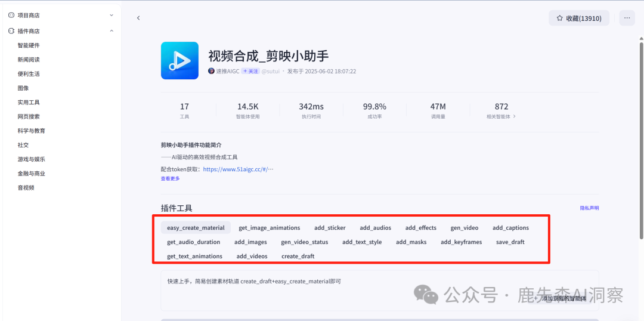Follow the author with +关注

click(x=250, y=71)
